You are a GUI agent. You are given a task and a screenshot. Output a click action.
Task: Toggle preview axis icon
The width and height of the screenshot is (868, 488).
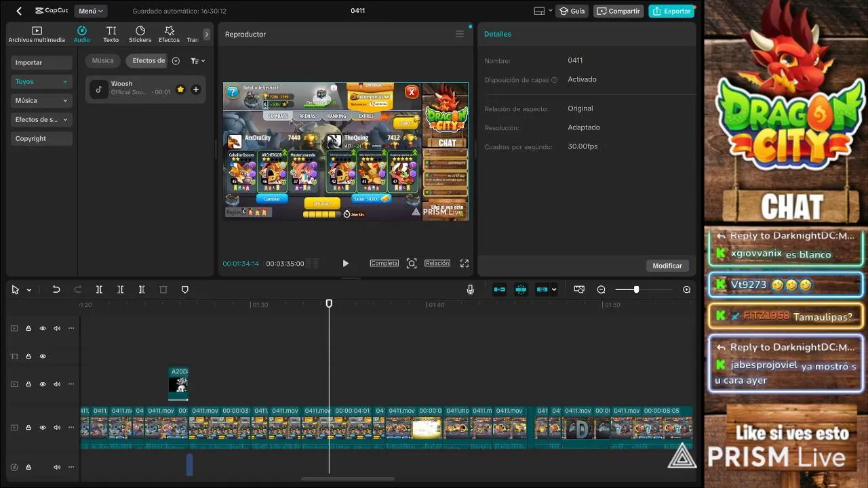pyautogui.click(x=579, y=289)
